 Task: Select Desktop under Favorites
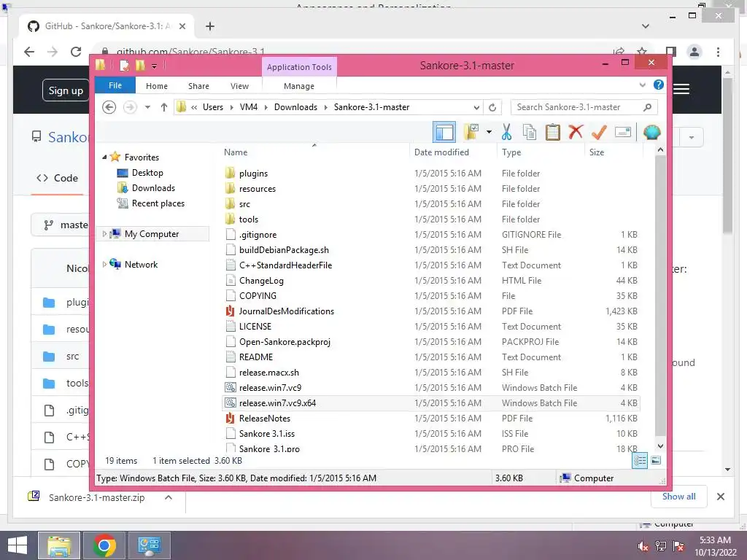coord(147,173)
